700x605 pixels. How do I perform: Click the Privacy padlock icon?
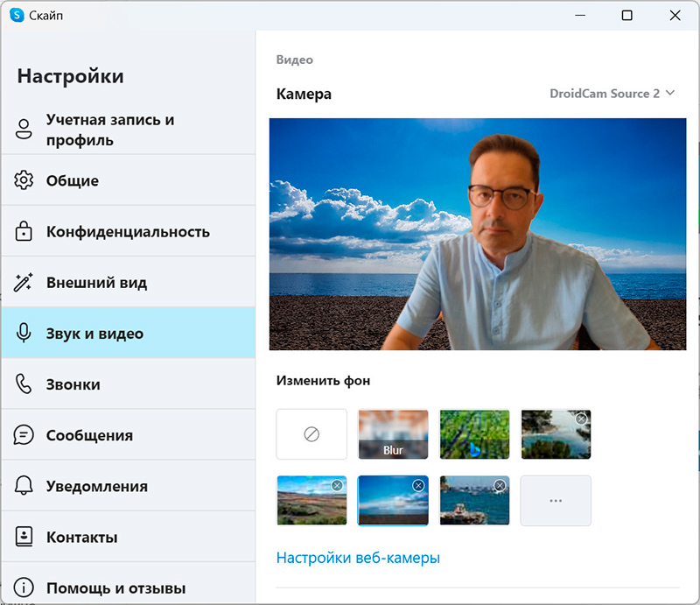[x=24, y=232]
